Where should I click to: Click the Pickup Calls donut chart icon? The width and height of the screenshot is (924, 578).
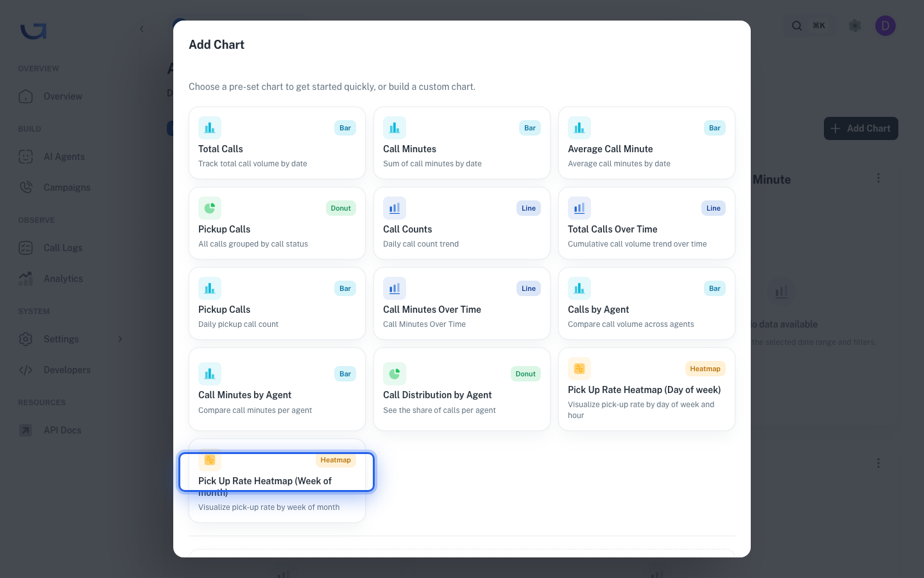point(210,208)
